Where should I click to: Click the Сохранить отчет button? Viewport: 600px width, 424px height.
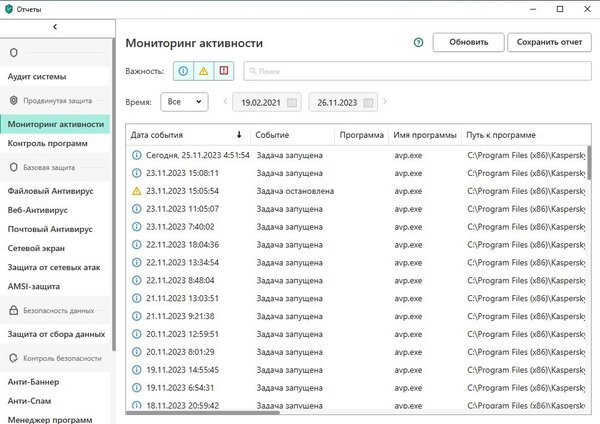(x=549, y=42)
